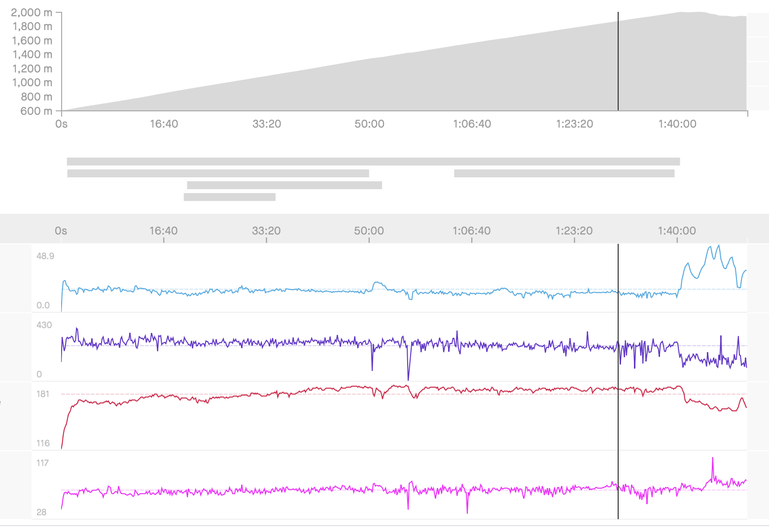
Task: Click 16:40 in the gray timeline header
Action: (x=164, y=231)
